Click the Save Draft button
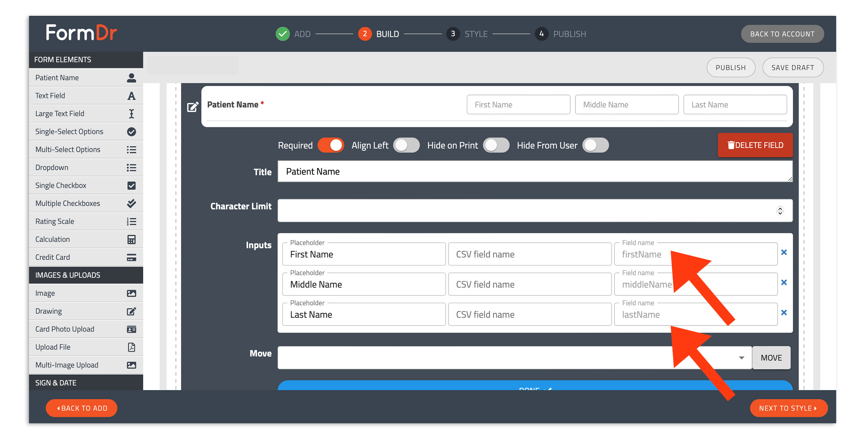 coord(793,67)
